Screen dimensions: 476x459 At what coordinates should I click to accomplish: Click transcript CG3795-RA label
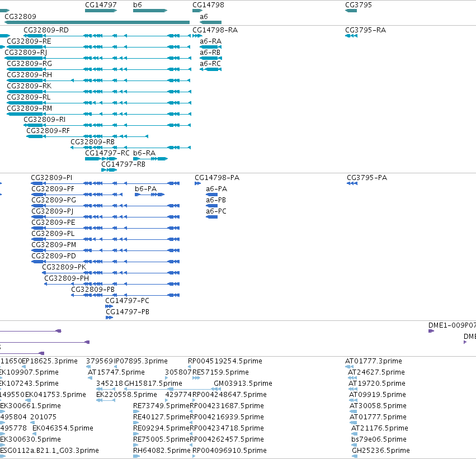tap(365, 30)
